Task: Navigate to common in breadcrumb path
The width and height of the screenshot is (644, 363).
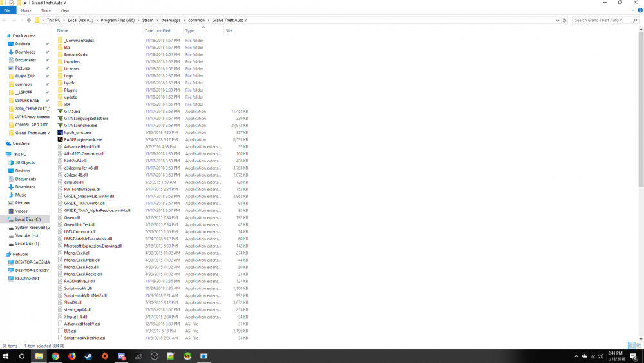Action: [x=196, y=20]
